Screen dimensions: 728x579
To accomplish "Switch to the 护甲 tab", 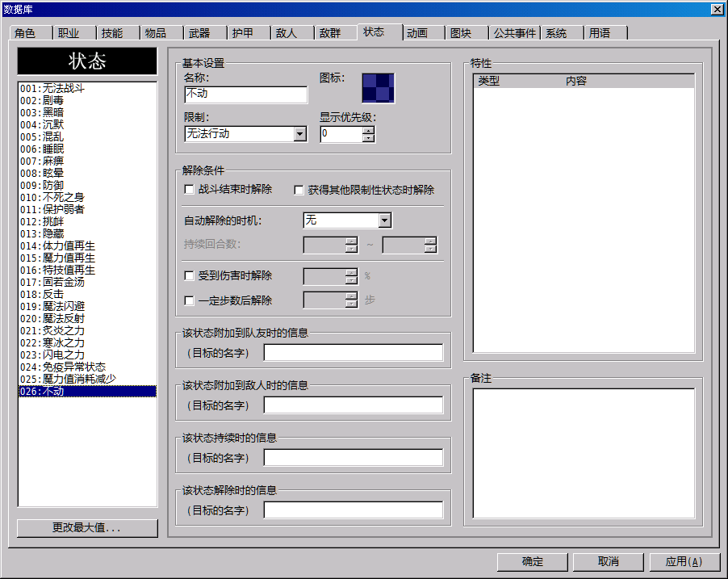I will [249, 33].
